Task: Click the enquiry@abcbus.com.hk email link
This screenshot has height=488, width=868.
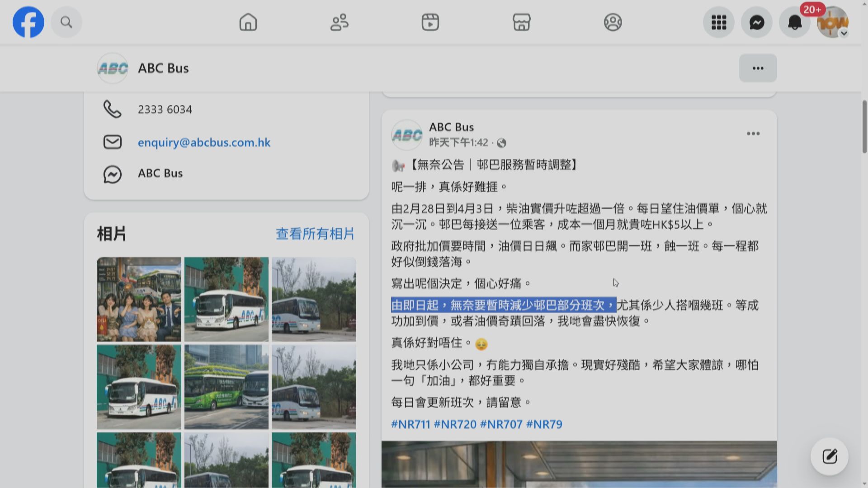Action: 204,142
